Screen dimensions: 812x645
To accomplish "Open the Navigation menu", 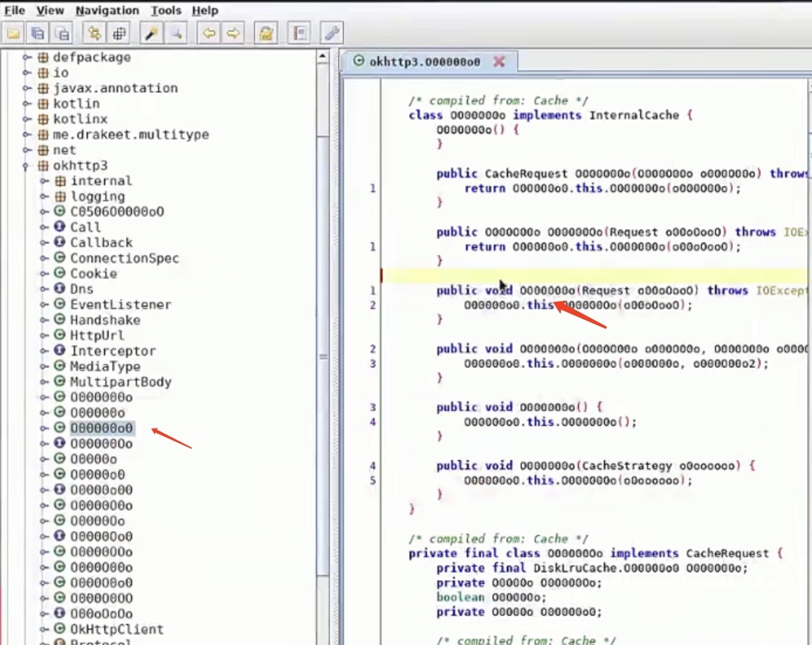I will tap(107, 11).
